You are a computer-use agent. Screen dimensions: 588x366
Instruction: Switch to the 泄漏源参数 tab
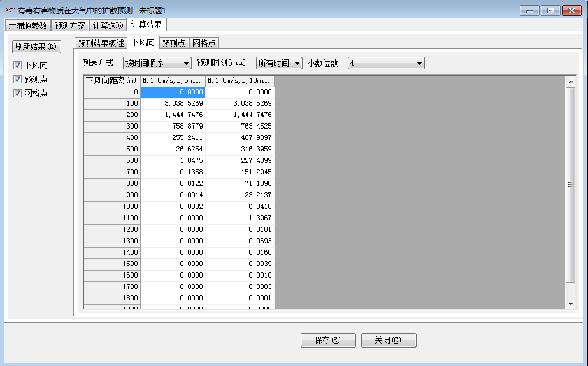[28, 25]
